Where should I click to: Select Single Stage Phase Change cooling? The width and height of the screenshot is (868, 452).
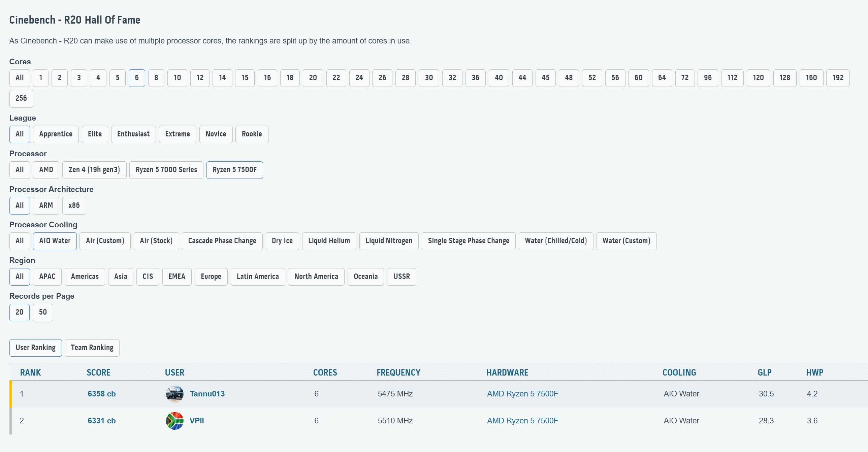coord(469,241)
